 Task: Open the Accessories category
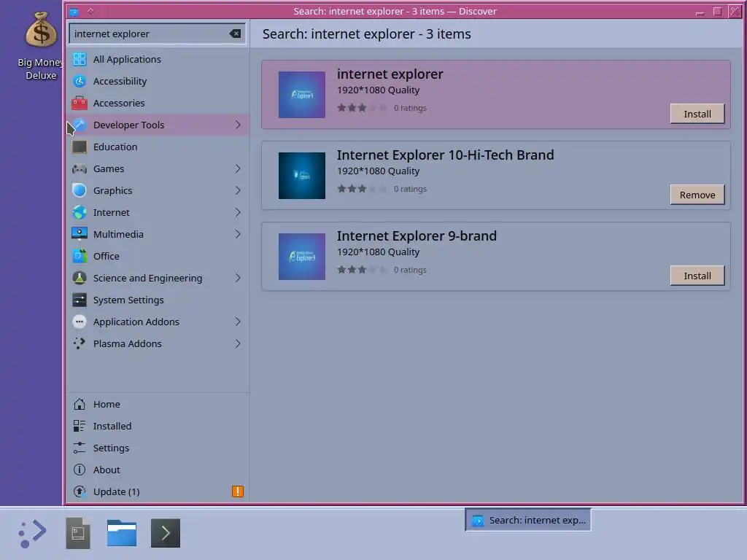click(158, 103)
